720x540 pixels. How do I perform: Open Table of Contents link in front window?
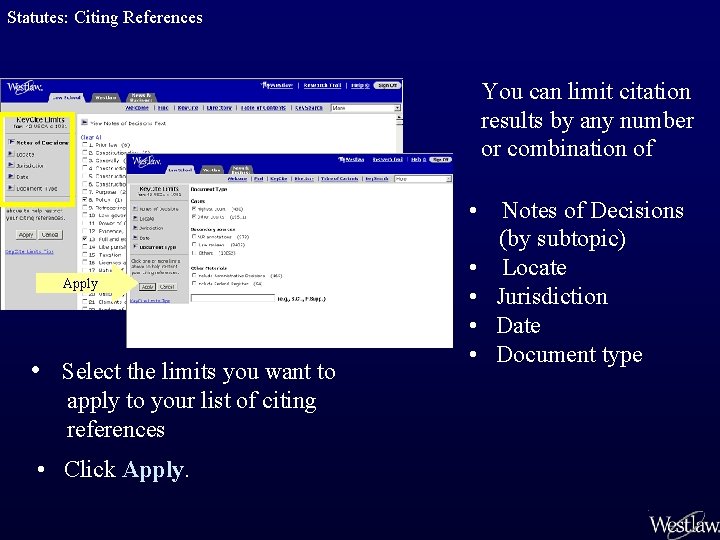point(340,179)
